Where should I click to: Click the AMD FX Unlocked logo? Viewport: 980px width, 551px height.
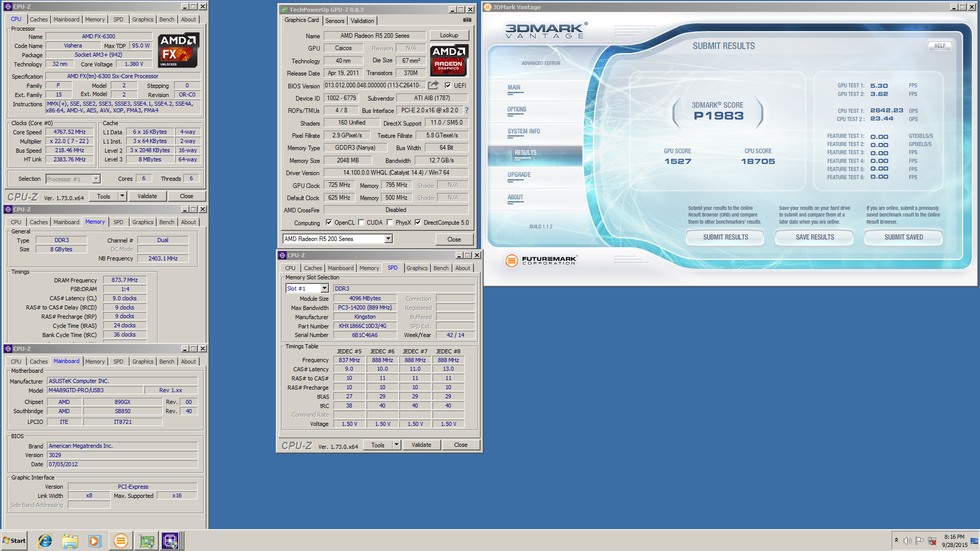178,50
